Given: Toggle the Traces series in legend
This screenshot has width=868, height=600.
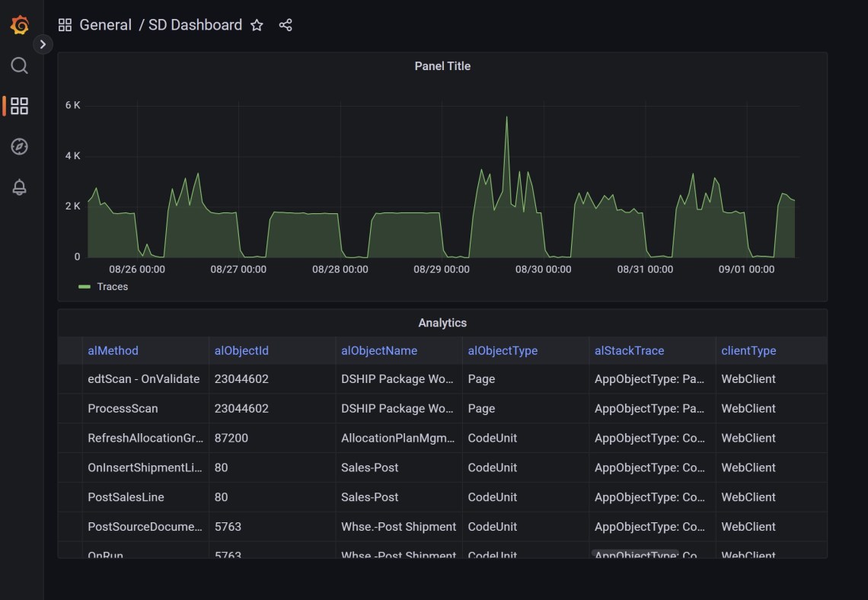Looking at the screenshot, I should tap(113, 287).
